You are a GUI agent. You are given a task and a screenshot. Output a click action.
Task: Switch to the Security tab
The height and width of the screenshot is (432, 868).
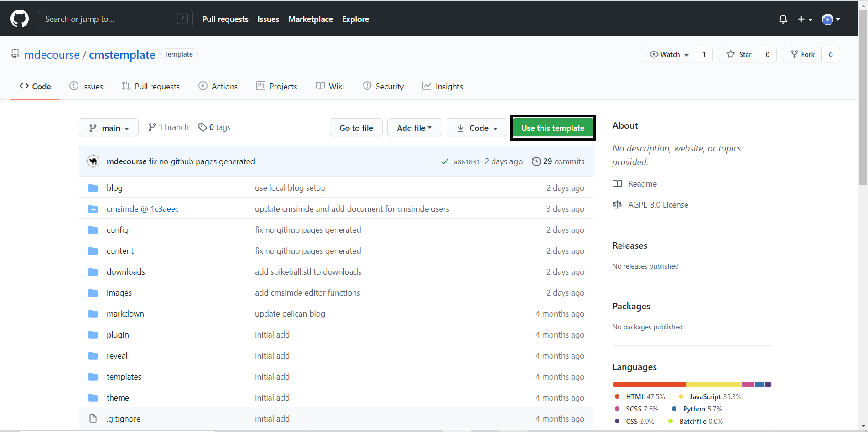coord(383,87)
